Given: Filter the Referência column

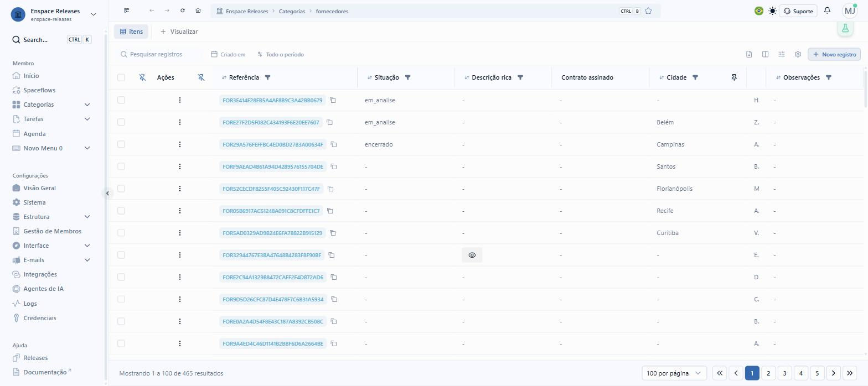Looking at the screenshot, I should click(x=268, y=77).
